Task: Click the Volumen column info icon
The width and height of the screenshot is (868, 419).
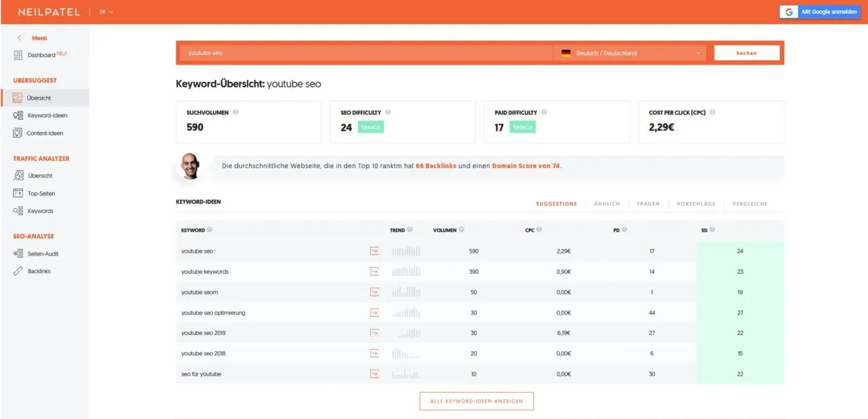Action: point(462,230)
